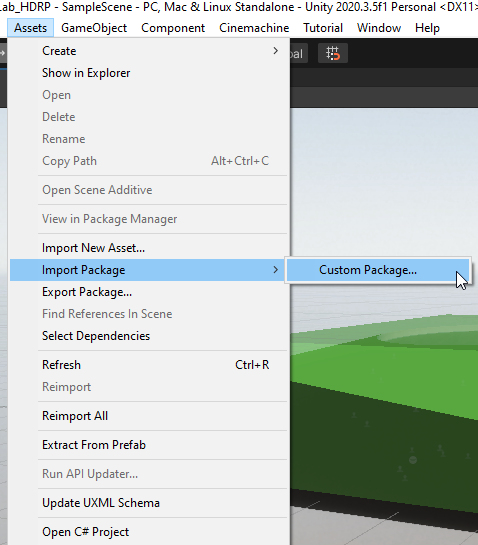Screen dimensions: 478x545
Task: Open the GameObject menu
Action: [x=94, y=28]
